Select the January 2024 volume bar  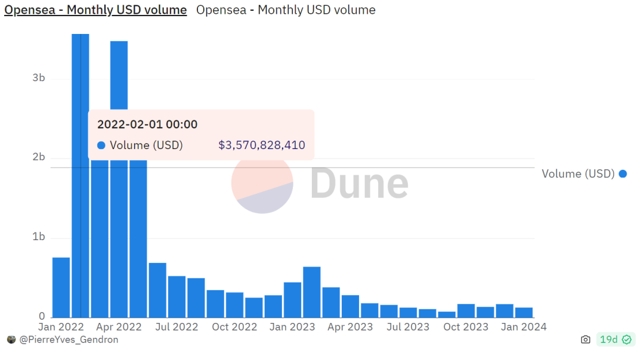click(524, 312)
